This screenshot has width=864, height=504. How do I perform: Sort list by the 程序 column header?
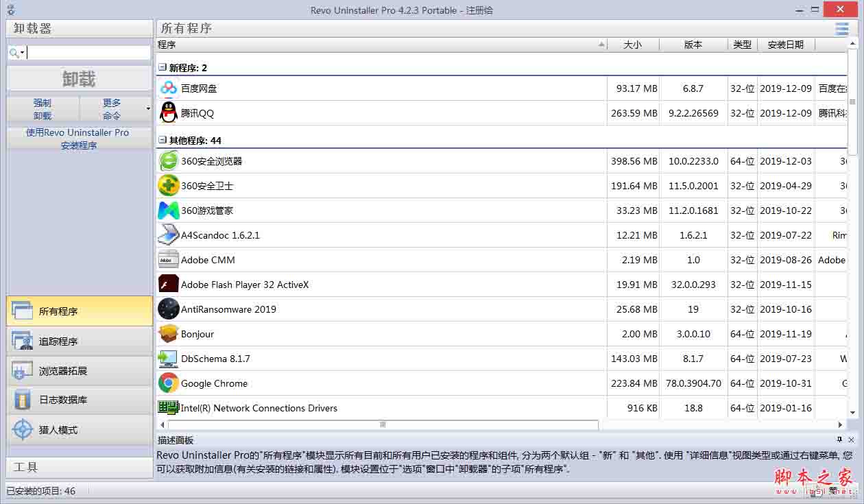tap(167, 44)
